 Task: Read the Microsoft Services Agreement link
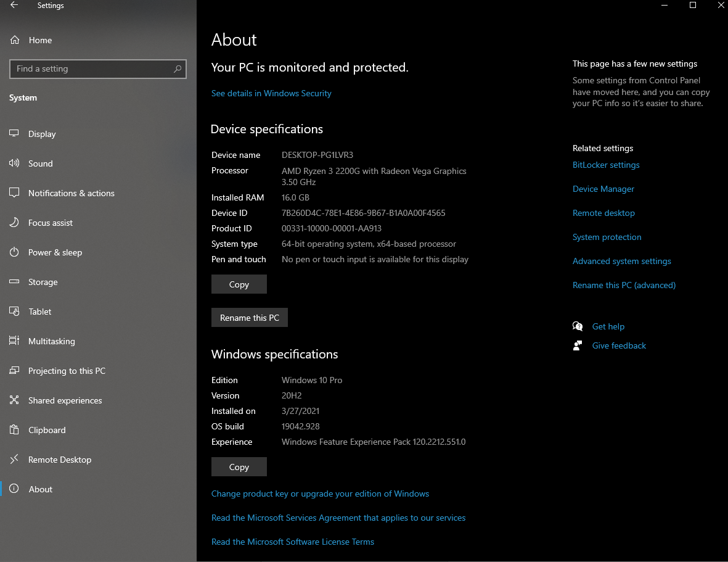[338, 518]
